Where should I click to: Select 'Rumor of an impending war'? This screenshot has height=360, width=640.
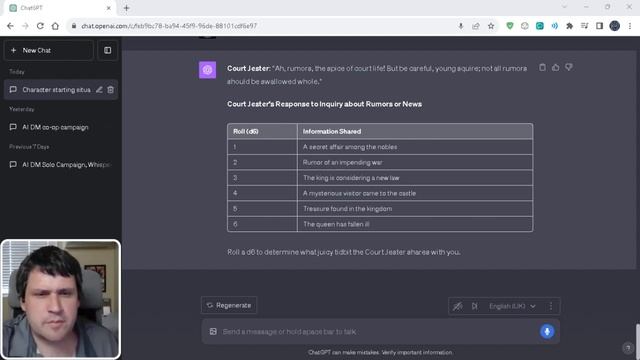pyautogui.click(x=342, y=162)
